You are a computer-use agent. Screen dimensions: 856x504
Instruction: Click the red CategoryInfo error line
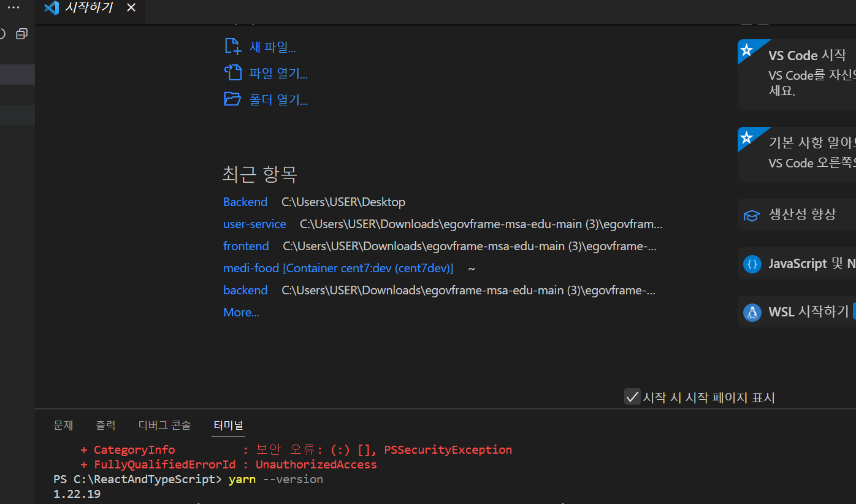coord(296,449)
